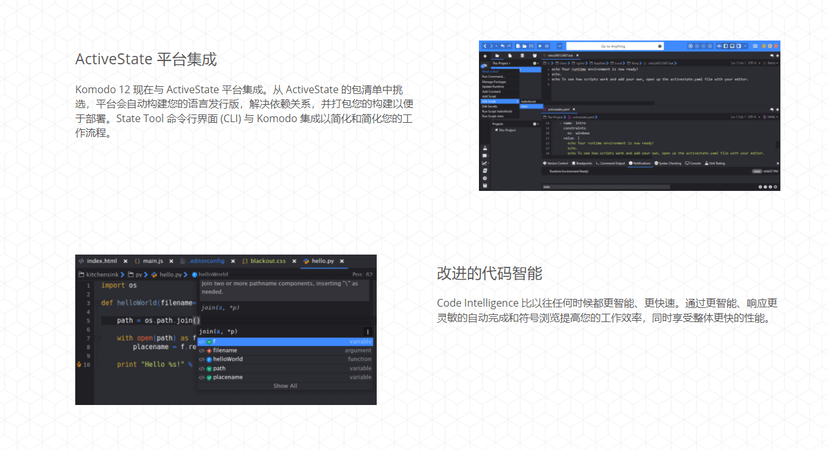
Task: Open the hamburger menu in Komodo's toolbar
Action: [755, 46]
